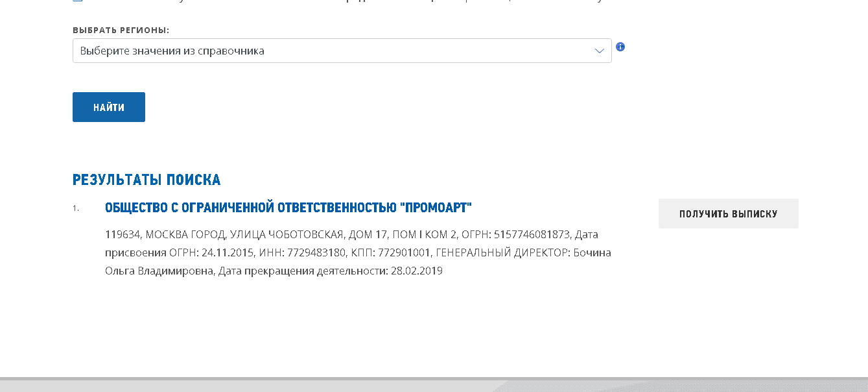Click the termination date 28.02.2019
Screen dimensions: 868x392
[x=416, y=271]
